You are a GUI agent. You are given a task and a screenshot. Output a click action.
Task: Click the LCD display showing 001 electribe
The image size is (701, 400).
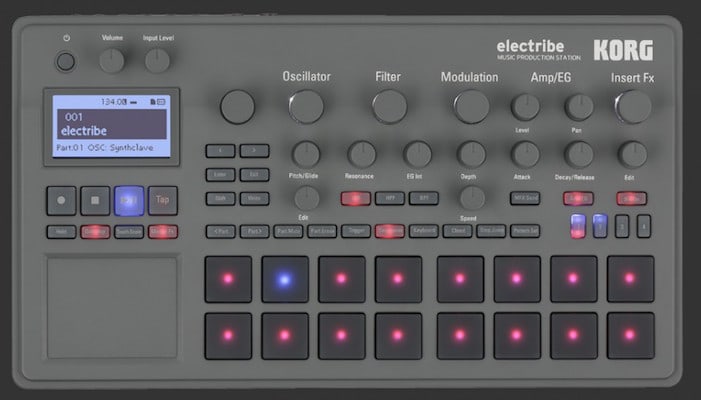111,126
